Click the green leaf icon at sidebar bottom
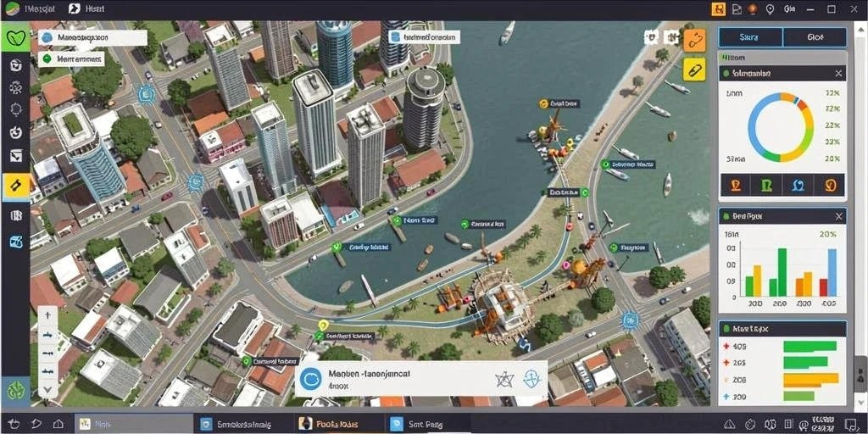 click(15, 392)
